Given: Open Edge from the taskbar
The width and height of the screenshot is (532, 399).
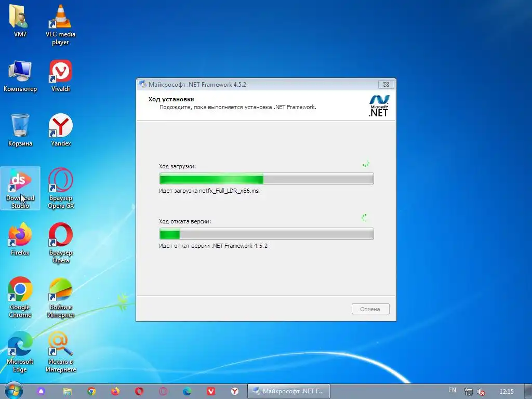Looking at the screenshot, I should 187,391.
